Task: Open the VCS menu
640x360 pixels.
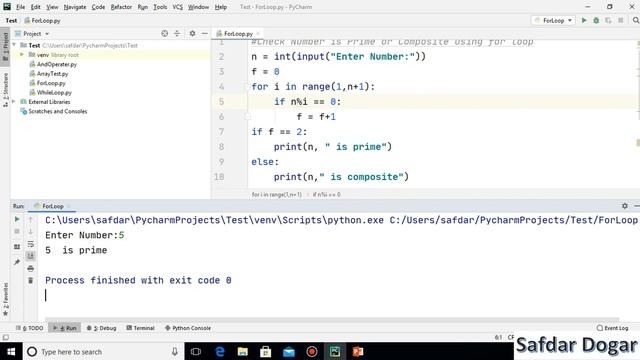Action: click(x=177, y=7)
